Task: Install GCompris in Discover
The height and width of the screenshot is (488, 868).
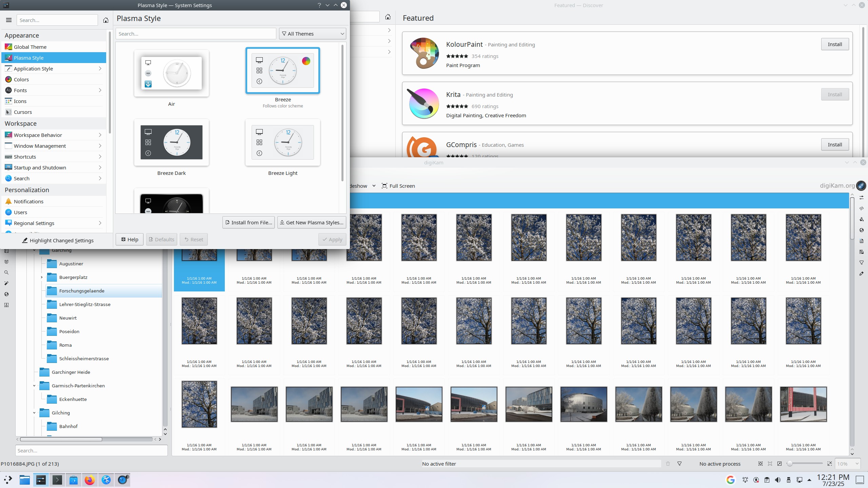Action: coord(835,144)
